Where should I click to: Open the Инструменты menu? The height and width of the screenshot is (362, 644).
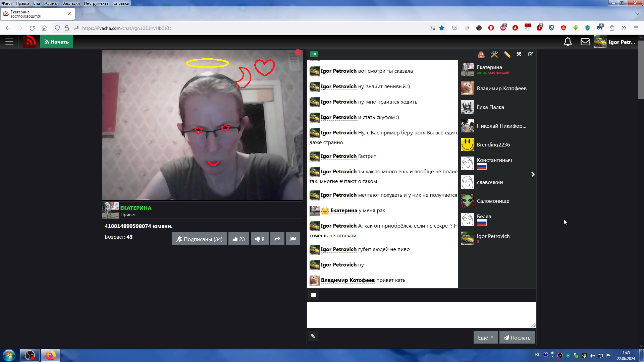[96, 3]
